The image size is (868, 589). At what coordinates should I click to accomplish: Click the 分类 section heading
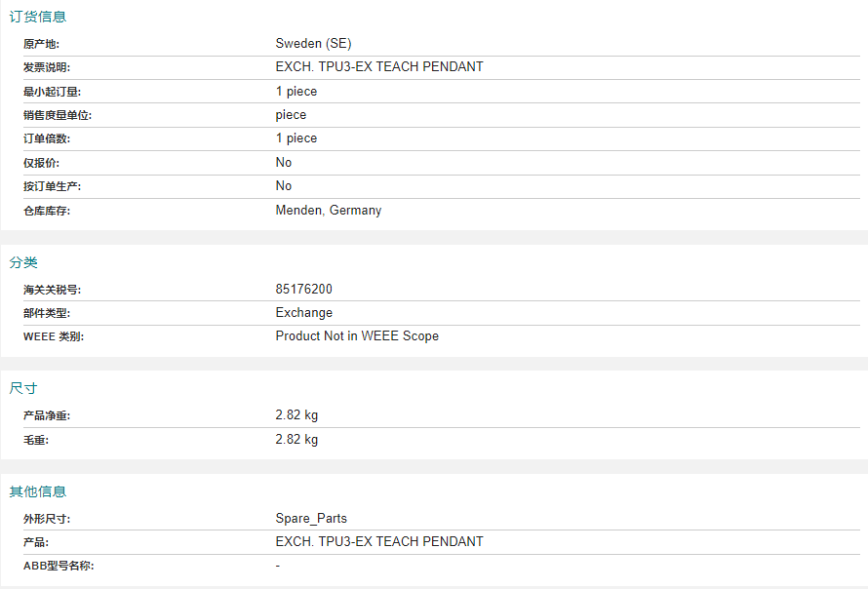point(23,262)
